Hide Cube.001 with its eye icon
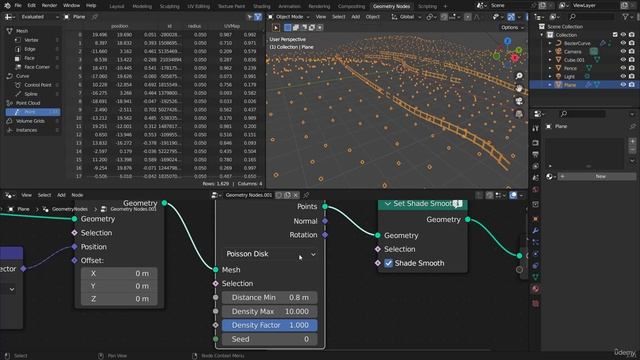Viewport: 640px width, 360px height. pyautogui.click(x=623, y=60)
